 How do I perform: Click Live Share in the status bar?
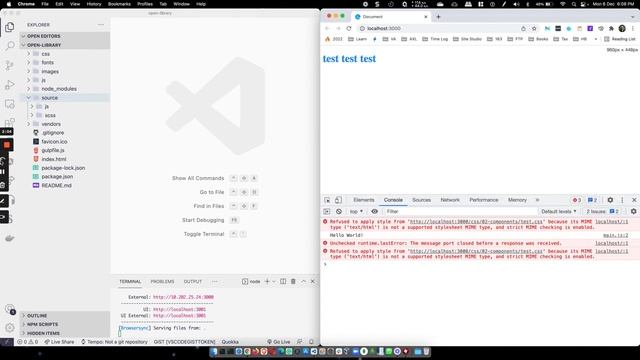[59, 342]
